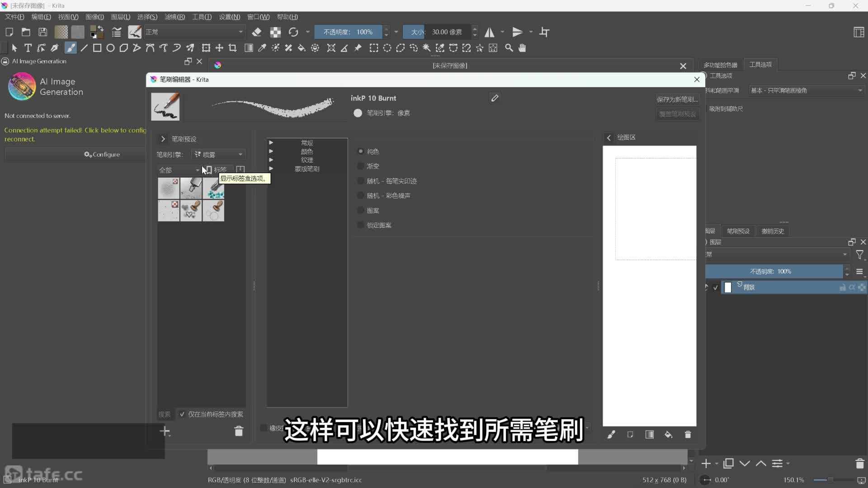Collapse the 笔刷预设 side panel
Screen dimensions: 868x488
click(x=163, y=139)
